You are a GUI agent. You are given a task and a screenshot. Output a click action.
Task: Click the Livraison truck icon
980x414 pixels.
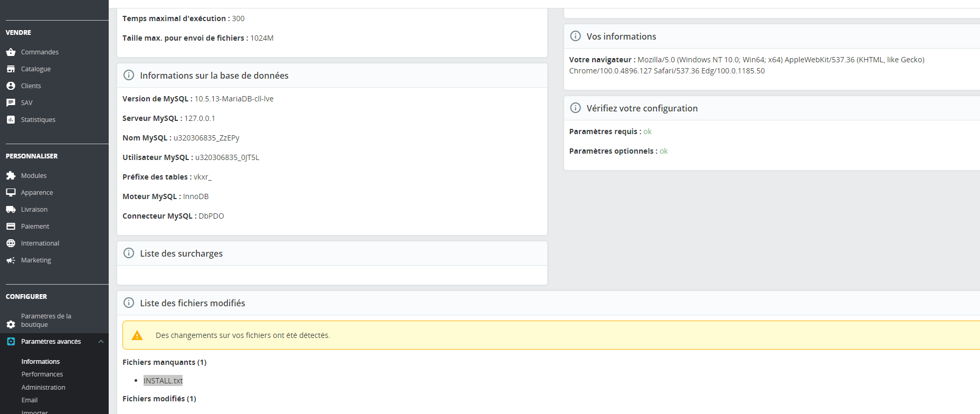[x=11, y=210]
